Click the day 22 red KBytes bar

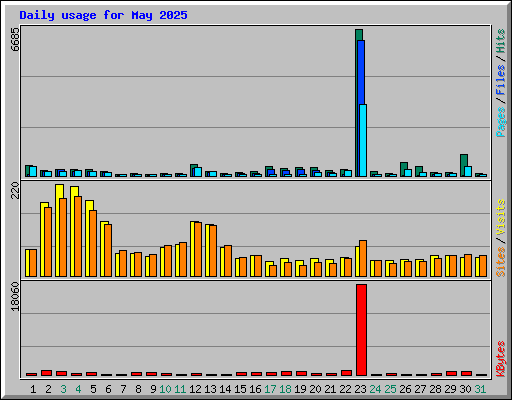347,373
